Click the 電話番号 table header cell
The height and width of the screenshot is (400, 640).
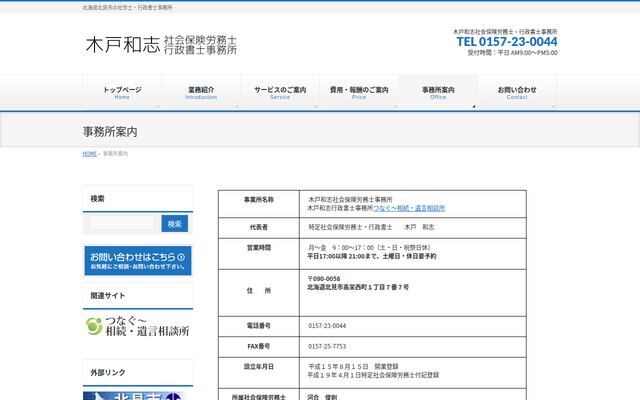[259, 326]
